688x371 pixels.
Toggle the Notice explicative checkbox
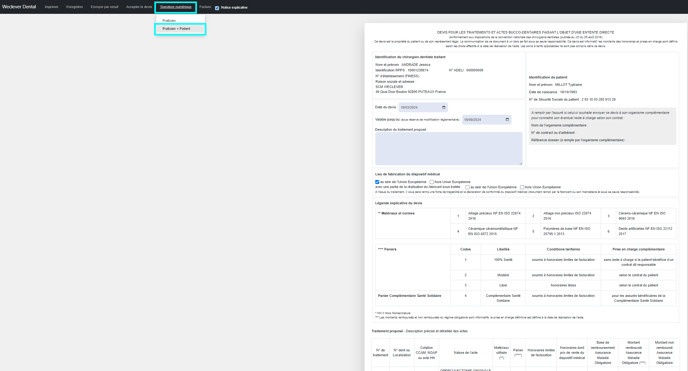(217, 7)
